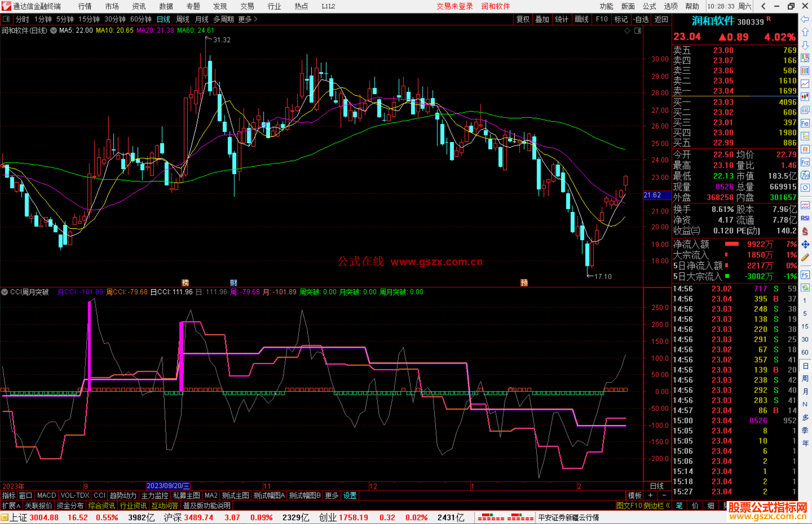The image size is (812, 524).
Task: Toggle the round marker beside 润和软件(日线) label
Action: click(53, 30)
